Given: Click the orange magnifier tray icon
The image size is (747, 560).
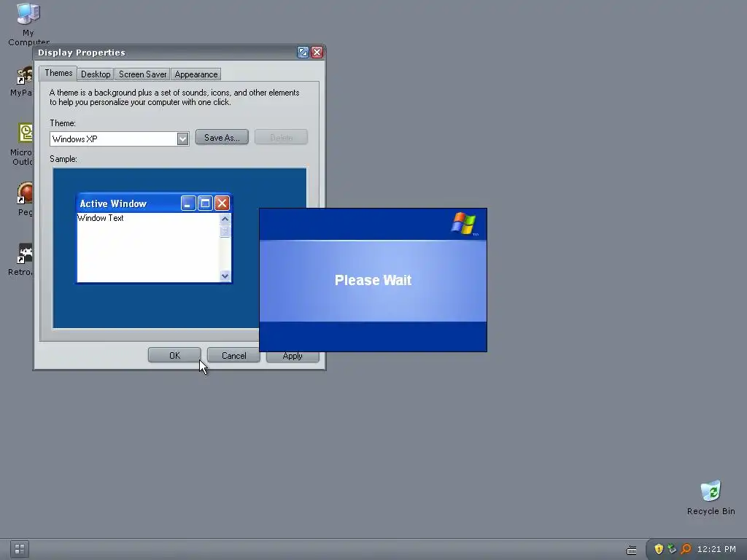Looking at the screenshot, I should [686, 549].
